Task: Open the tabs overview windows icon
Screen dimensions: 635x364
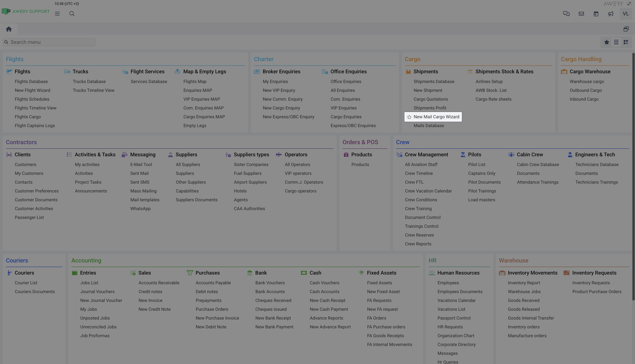Action: point(626,29)
